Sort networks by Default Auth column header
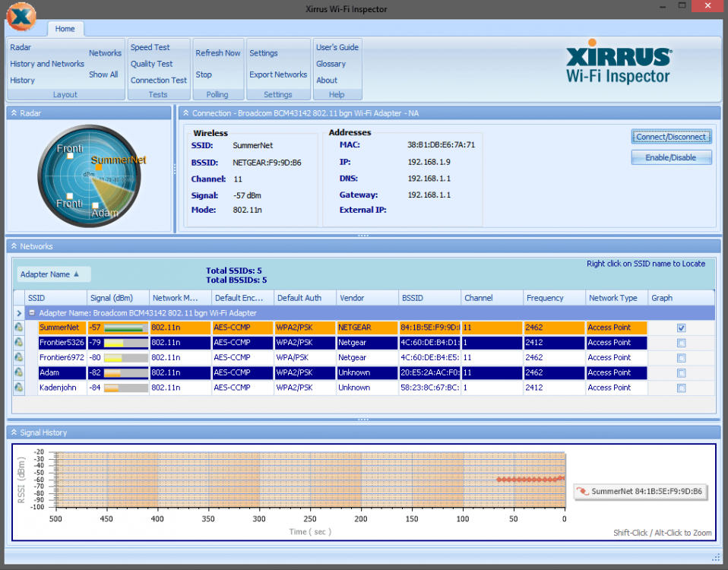728x570 pixels. 305,298
